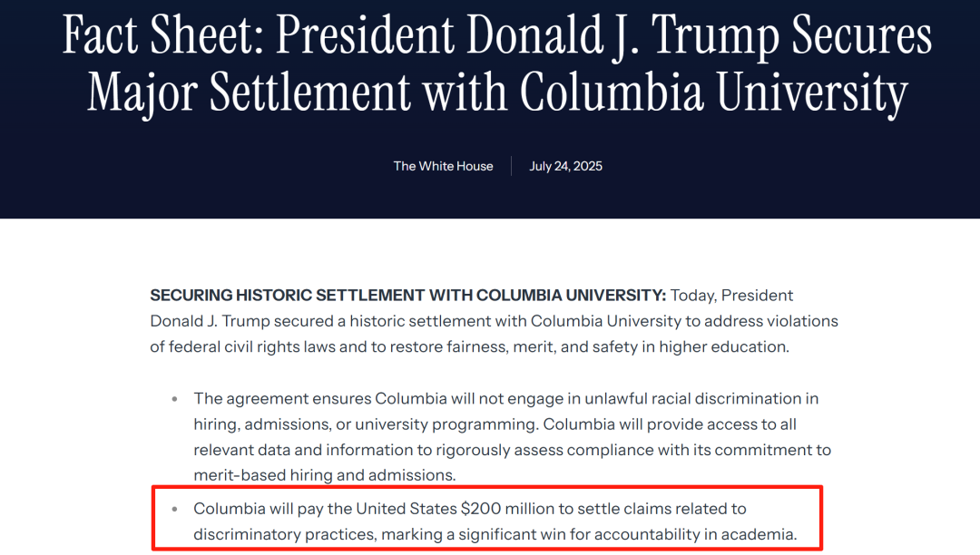Click the July 24, 2025 date
This screenshot has width=980, height=555.
tap(565, 166)
